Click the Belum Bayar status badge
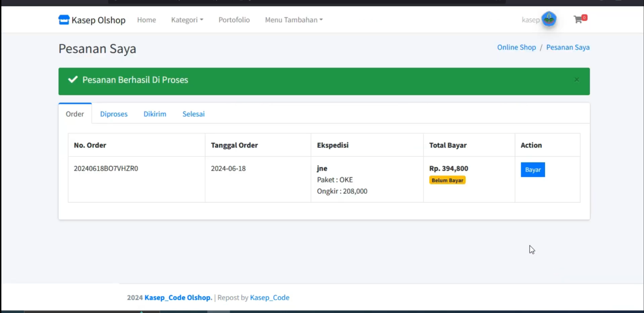 click(447, 180)
